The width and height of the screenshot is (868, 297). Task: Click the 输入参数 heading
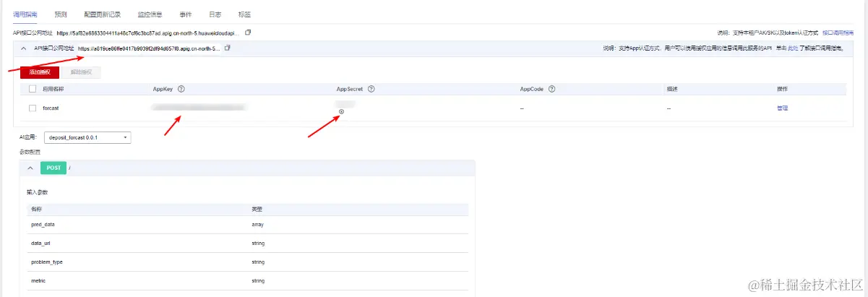click(x=38, y=192)
